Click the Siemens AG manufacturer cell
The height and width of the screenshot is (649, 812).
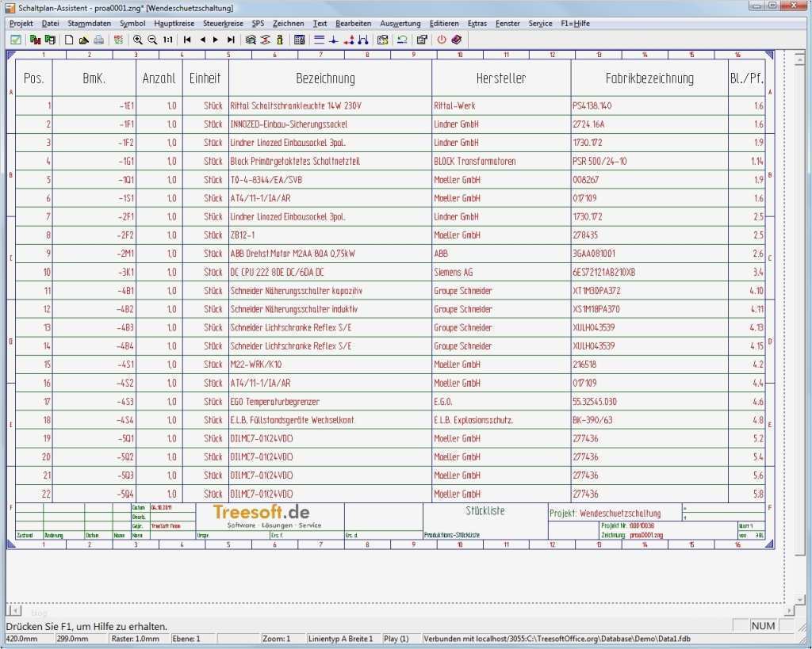[x=454, y=272]
